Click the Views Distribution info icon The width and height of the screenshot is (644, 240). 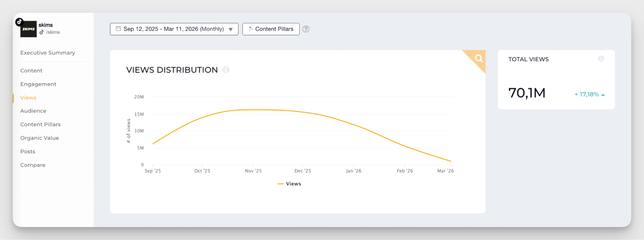pos(226,70)
